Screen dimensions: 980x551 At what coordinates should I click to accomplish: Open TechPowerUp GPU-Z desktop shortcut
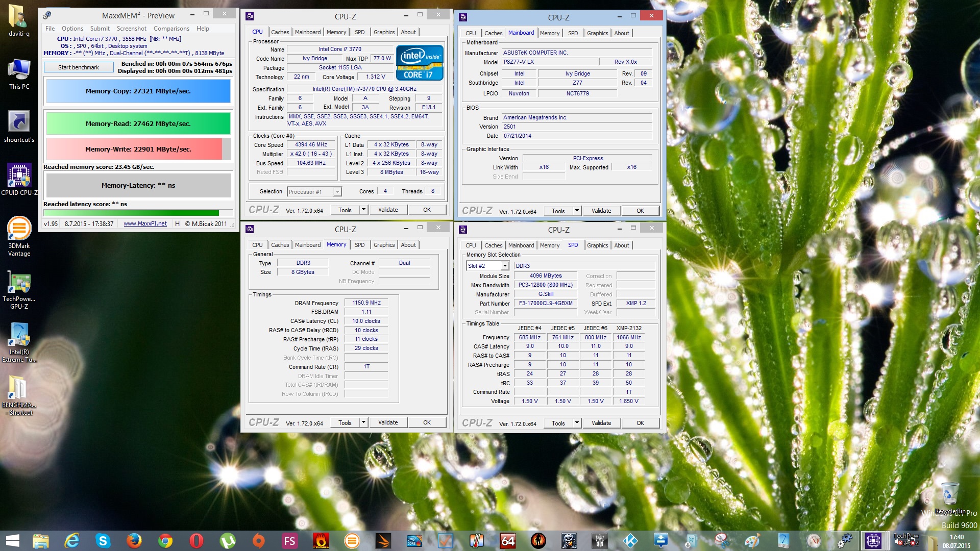(x=19, y=290)
